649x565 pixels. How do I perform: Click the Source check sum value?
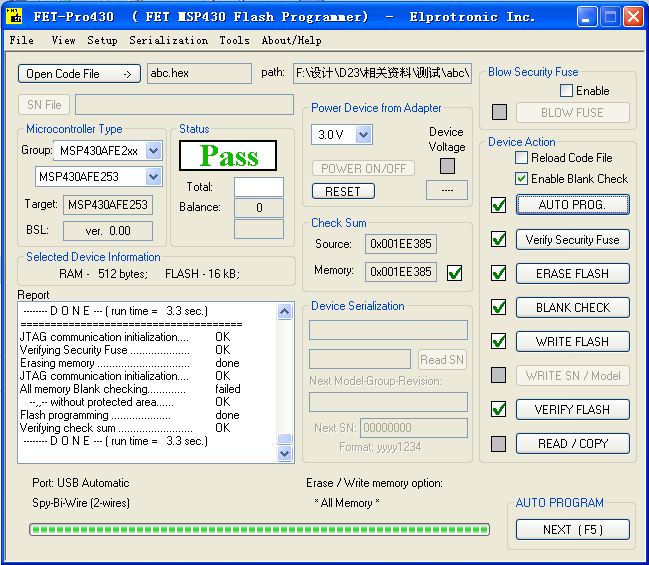pyautogui.click(x=401, y=244)
